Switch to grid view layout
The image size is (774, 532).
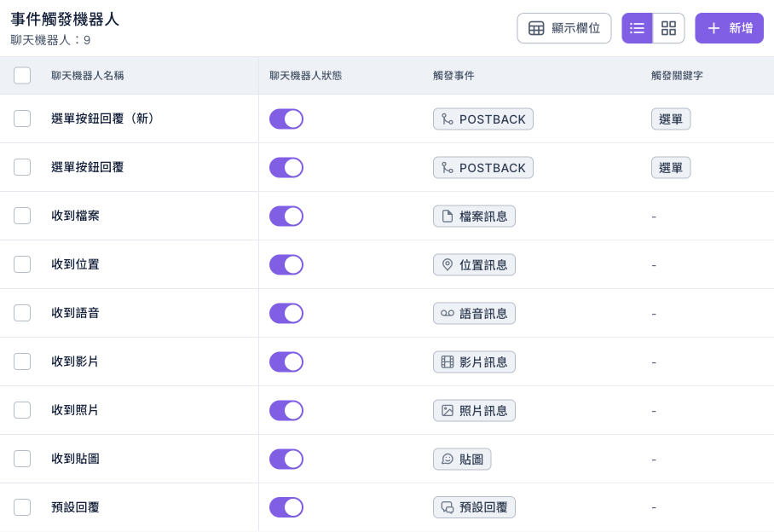pyautogui.click(x=668, y=28)
